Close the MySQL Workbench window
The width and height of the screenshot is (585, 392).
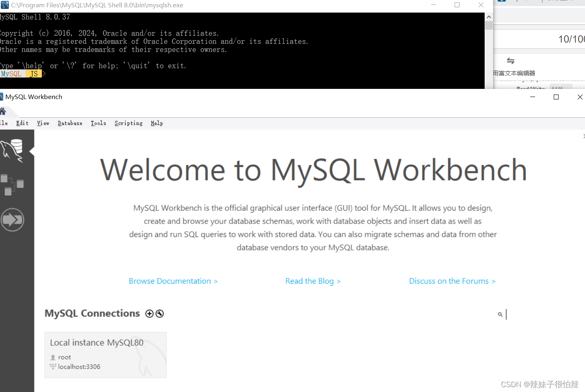click(x=580, y=97)
